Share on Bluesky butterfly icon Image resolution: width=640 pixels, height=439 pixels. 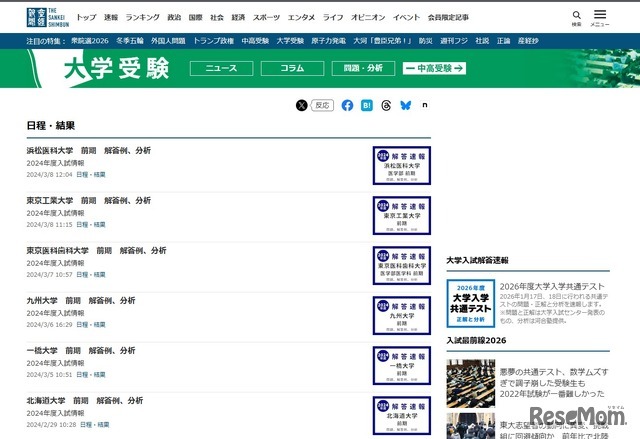405,105
